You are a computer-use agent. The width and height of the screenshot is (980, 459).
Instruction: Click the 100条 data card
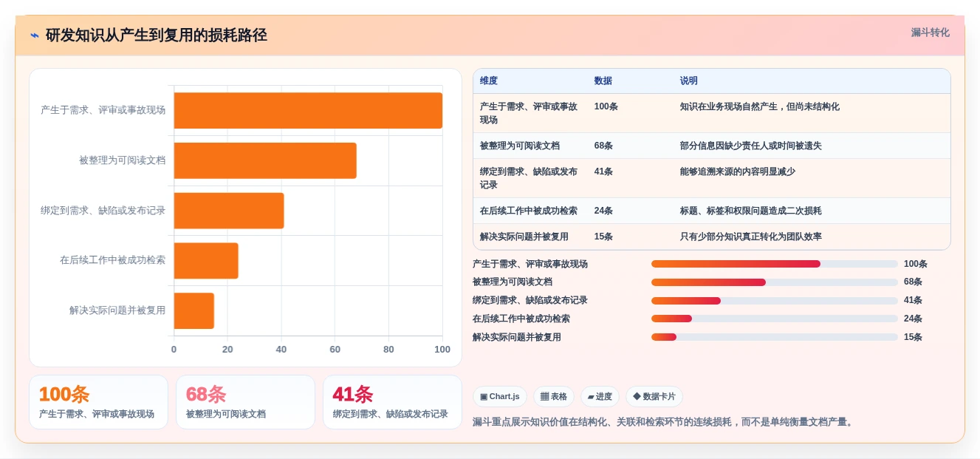pos(98,402)
